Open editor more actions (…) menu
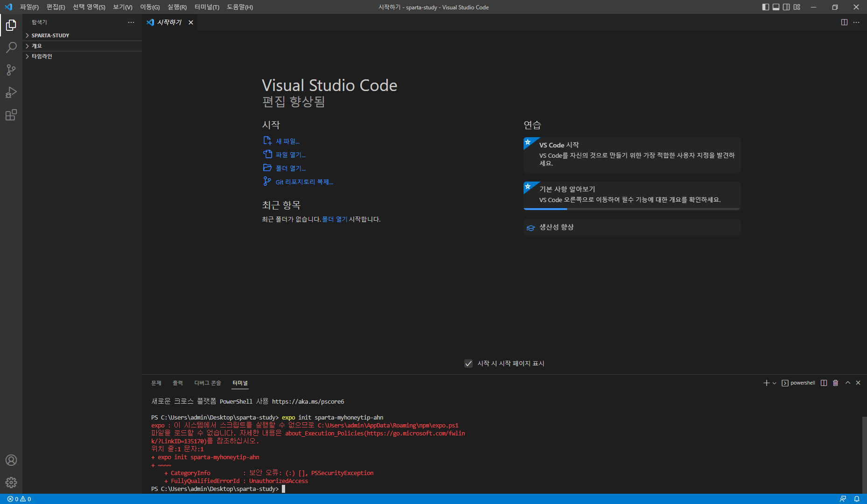The width and height of the screenshot is (867, 504). coord(856,22)
